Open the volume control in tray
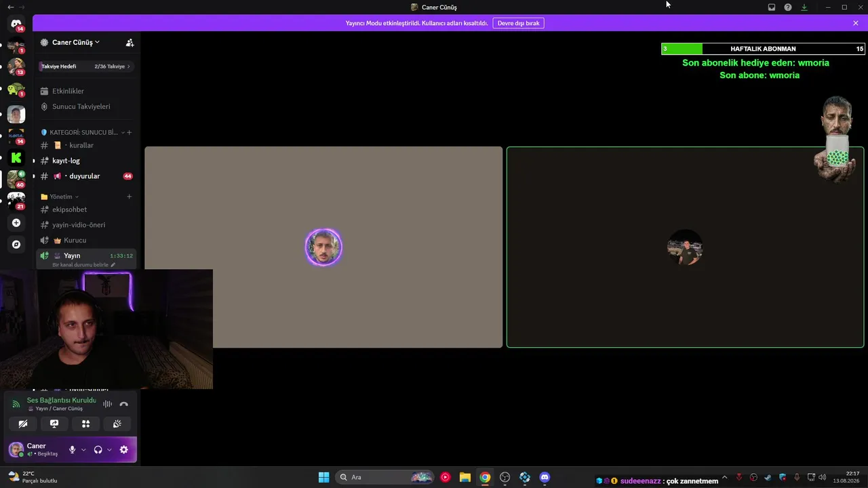868x488 pixels. coord(822,477)
